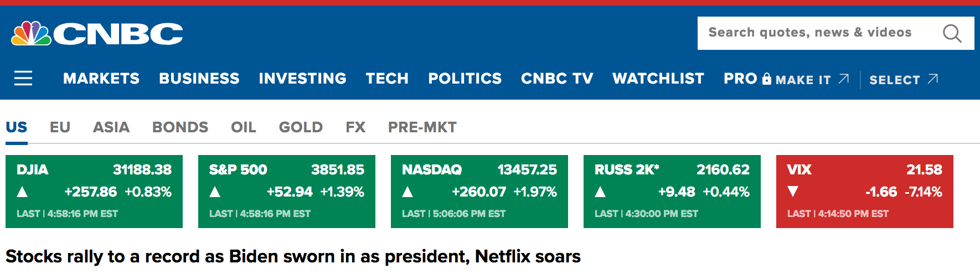Image resolution: width=980 pixels, height=279 pixels.
Task: Switch to the BONDS tab
Action: [180, 127]
